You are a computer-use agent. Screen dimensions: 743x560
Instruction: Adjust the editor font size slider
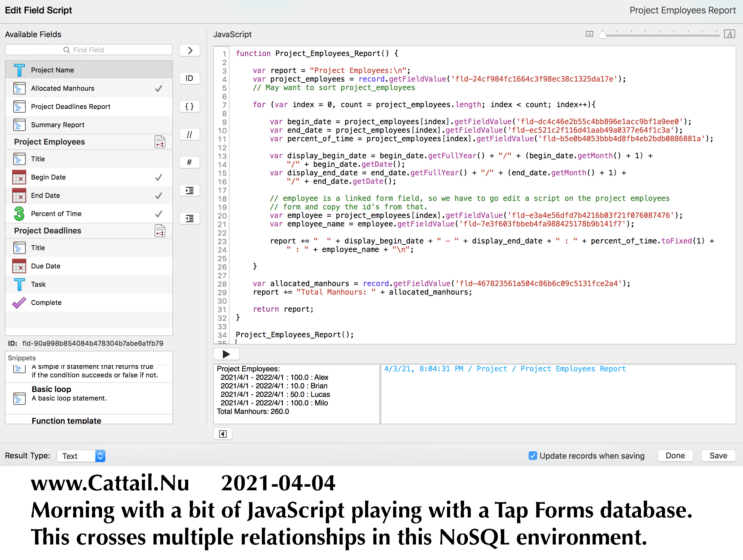[603, 34]
